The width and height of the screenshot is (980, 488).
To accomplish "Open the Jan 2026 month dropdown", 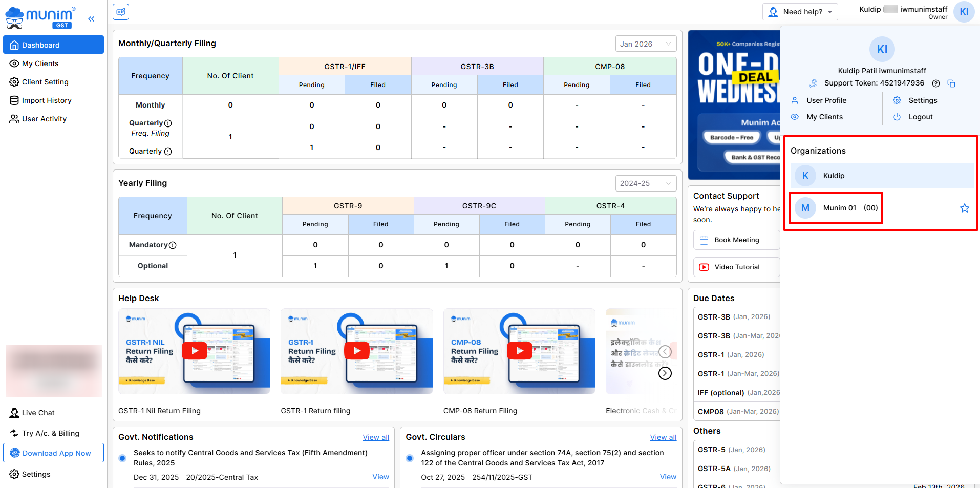I will [645, 44].
